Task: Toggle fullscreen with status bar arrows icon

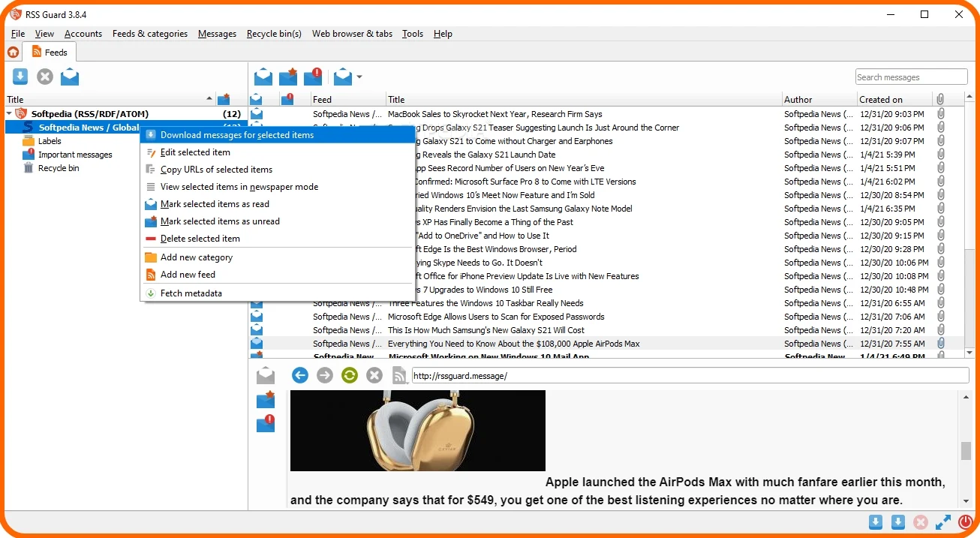Action: click(x=943, y=522)
